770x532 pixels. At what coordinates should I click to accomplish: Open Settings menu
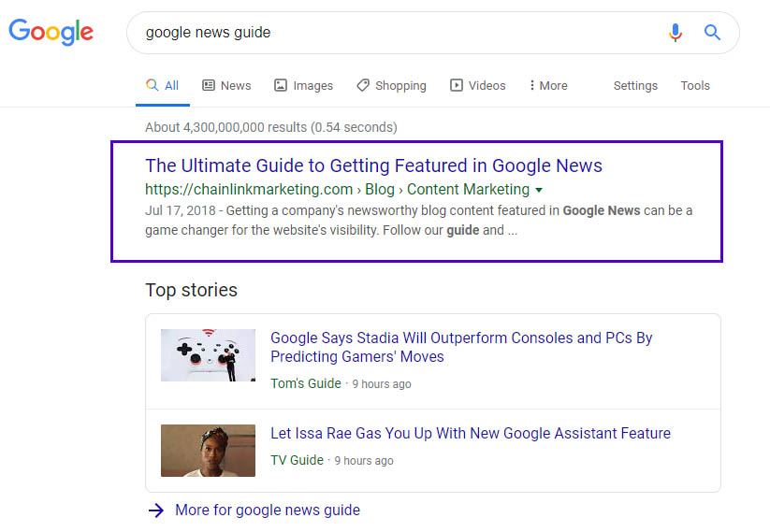click(635, 85)
